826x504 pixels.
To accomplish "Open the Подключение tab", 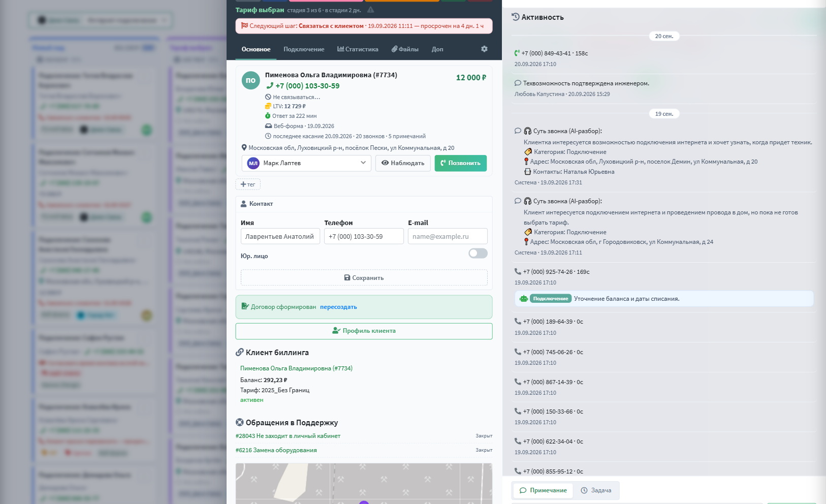I will point(304,49).
